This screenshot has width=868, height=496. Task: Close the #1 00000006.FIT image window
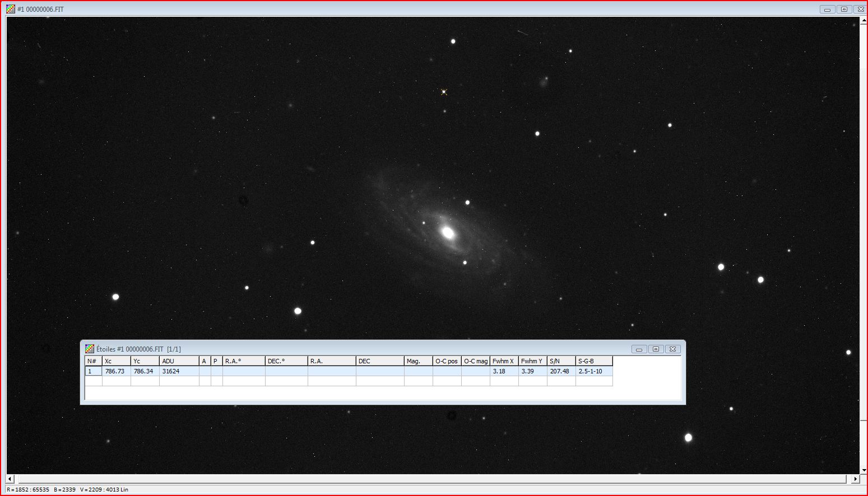point(860,9)
